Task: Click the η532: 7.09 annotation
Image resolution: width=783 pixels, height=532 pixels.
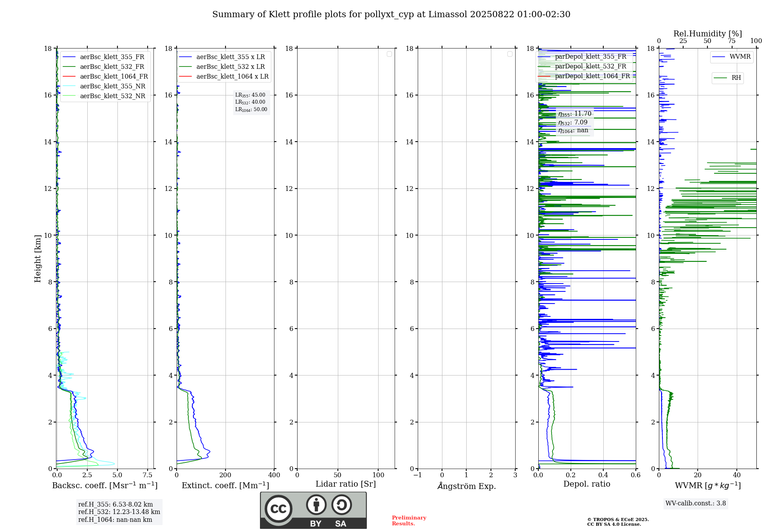Action: [x=573, y=122]
